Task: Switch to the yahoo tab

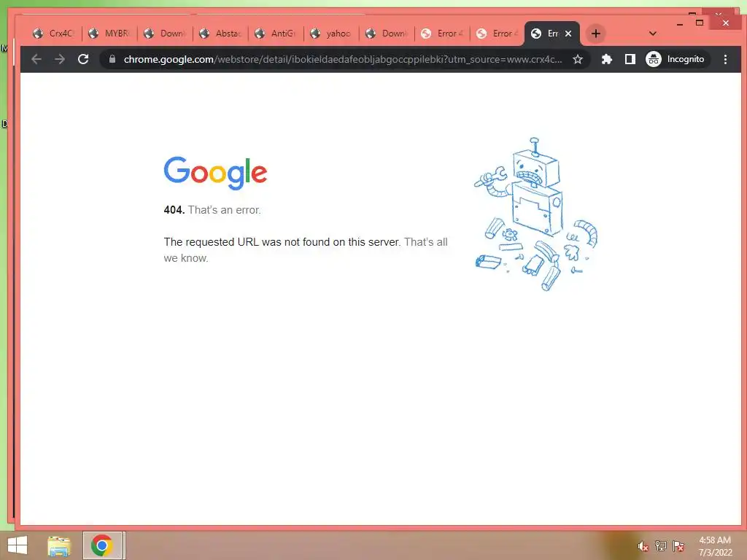Action: 330,34
